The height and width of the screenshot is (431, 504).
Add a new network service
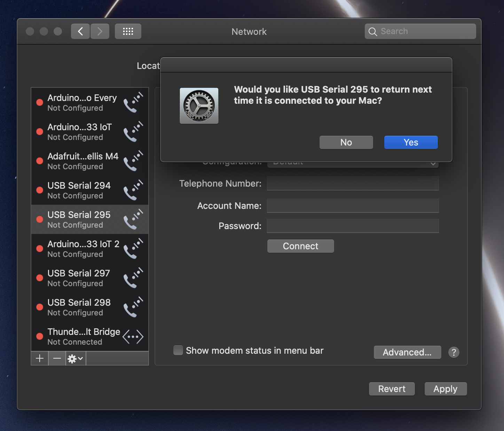[x=40, y=358]
